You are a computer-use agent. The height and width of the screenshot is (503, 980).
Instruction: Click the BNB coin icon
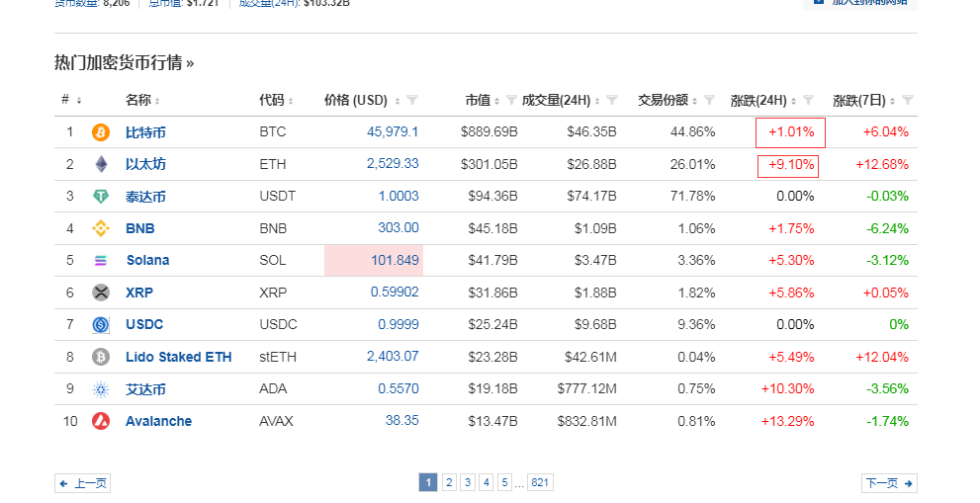(101, 228)
